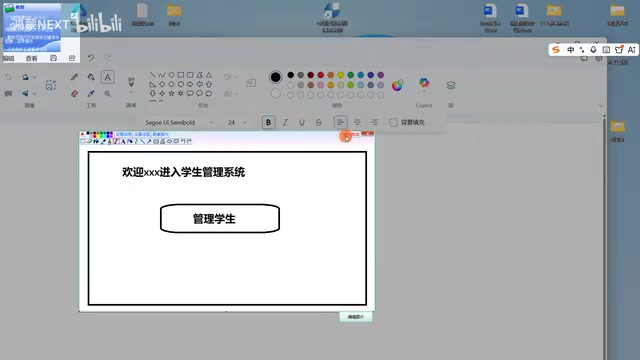640x360 pixels.
Task: Select the Magnifier zoom tool
Action: tap(107, 93)
